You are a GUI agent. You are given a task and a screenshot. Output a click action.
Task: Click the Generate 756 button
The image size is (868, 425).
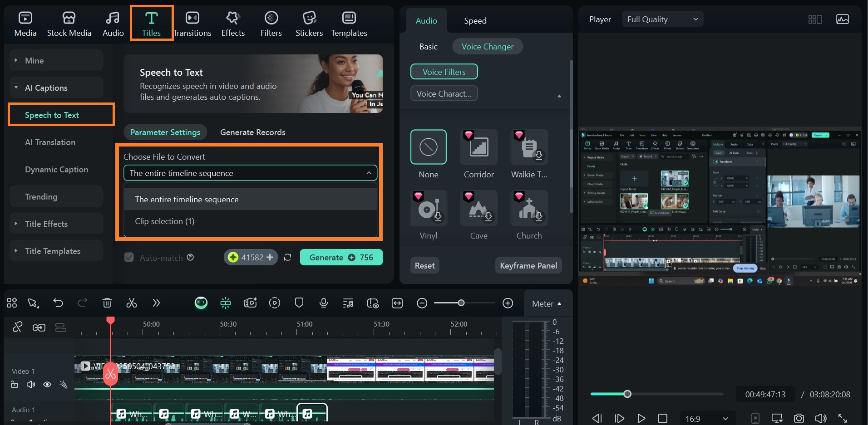click(341, 257)
